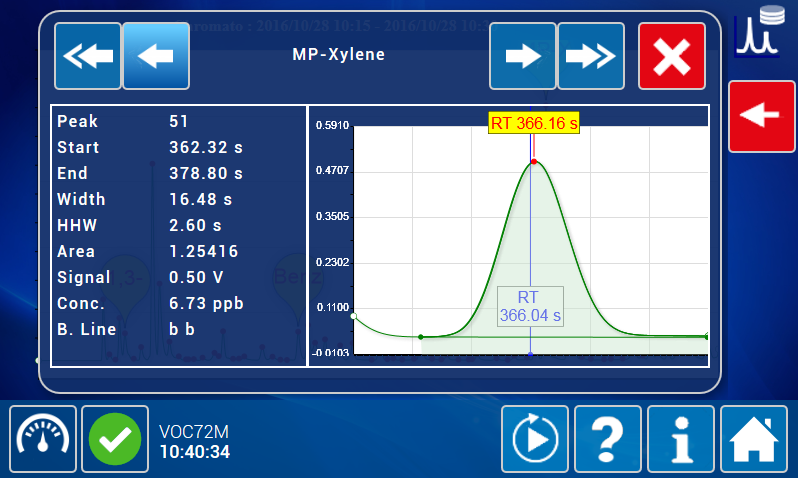This screenshot has height=478, width=798.
Task: Jump to last peak with double-right arrow
Action: 591,56
